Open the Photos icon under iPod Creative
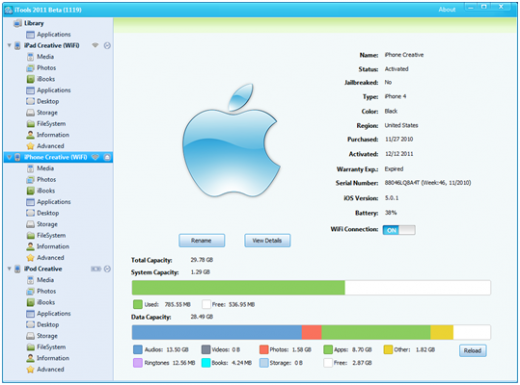This screenshot has width=520, height=385. point(30,291)
